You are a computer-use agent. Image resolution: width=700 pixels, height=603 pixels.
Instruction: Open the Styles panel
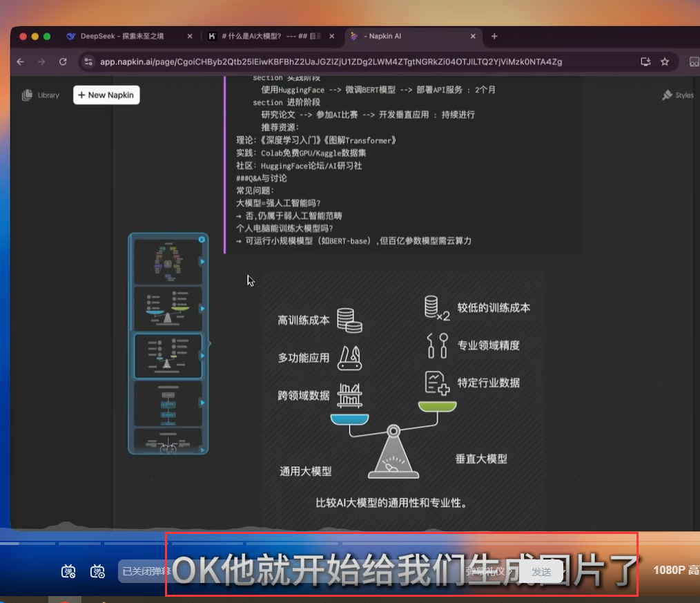coord(678,95)
